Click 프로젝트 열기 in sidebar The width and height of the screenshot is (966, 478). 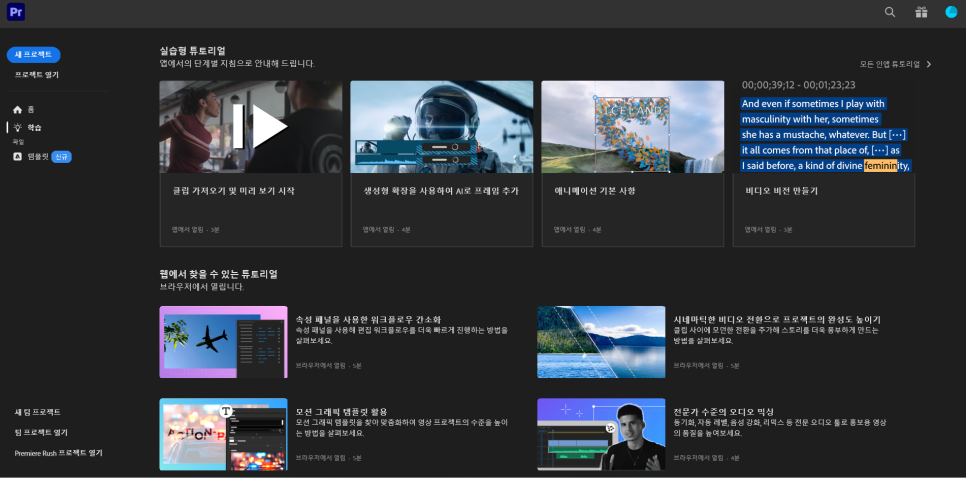37,75
